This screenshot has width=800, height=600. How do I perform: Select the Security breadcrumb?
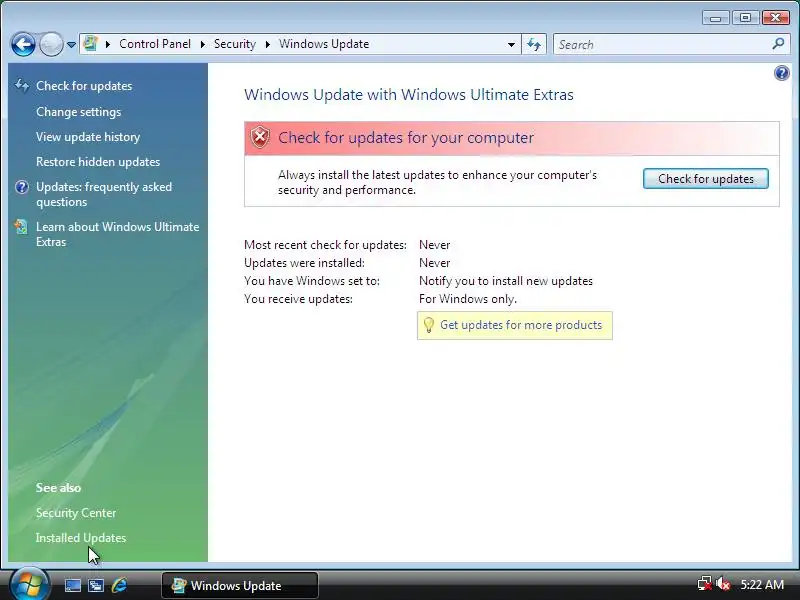pos(235,44)
